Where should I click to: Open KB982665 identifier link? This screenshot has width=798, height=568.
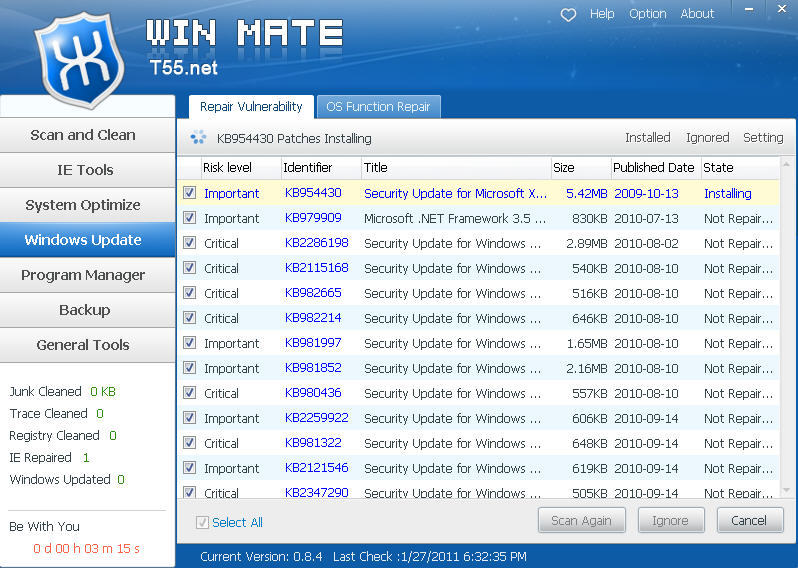313,293
